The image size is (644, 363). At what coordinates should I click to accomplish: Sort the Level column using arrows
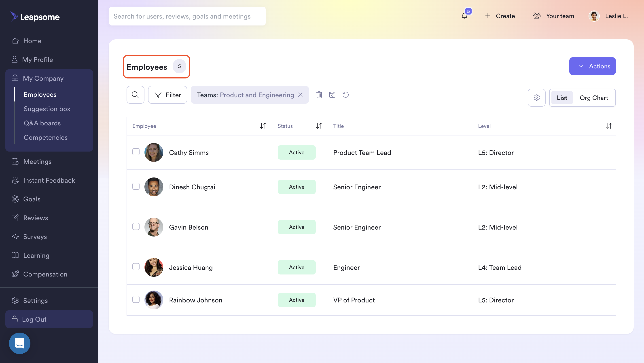pyautogui.click(x=608, y=126)
